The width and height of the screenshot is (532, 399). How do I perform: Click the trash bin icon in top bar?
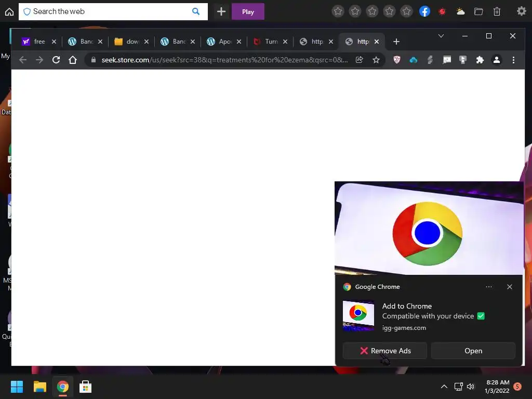497,11
